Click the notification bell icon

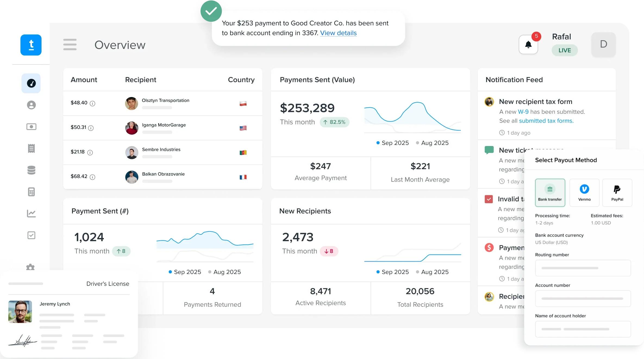coord(528,45)
